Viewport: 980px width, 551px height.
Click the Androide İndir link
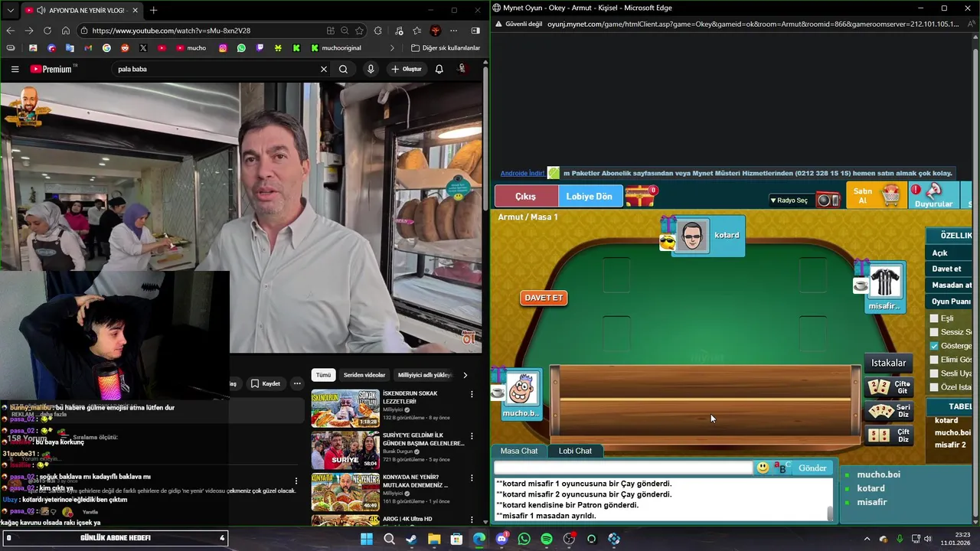[522, 173]
